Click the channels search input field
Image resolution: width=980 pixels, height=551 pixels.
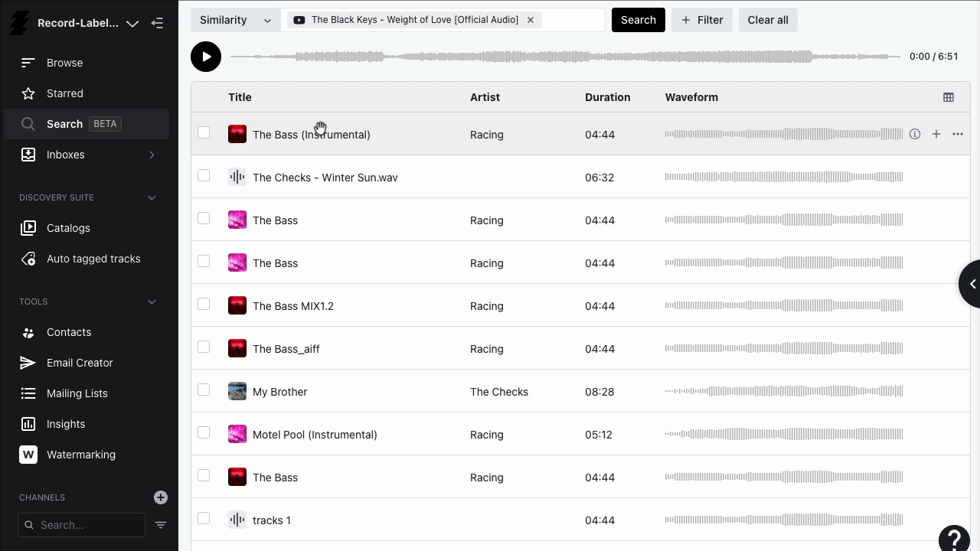click(81, 525)
